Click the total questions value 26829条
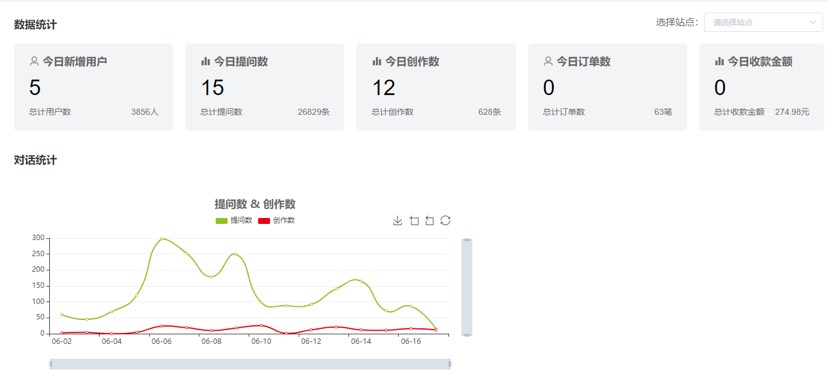 314,112
